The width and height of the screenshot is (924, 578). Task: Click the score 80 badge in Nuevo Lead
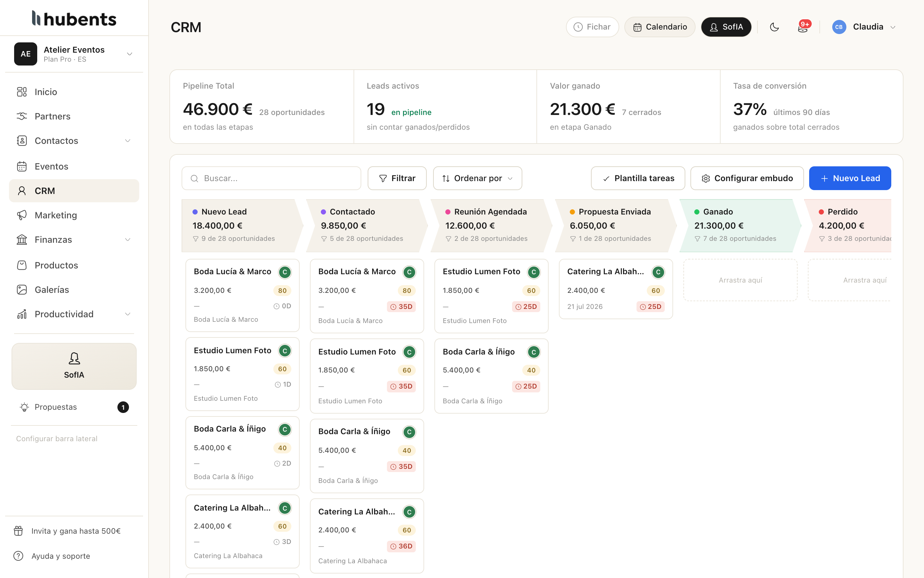tap(282, 291)
